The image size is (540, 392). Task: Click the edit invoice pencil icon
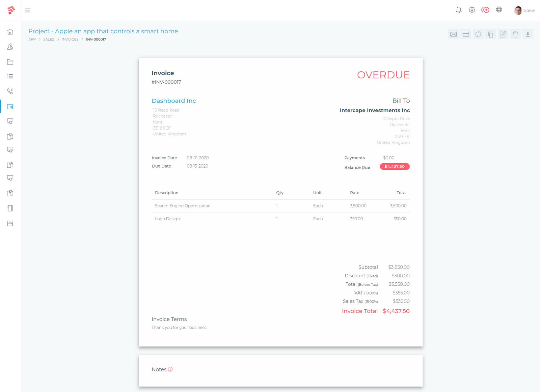coord(503,34)
